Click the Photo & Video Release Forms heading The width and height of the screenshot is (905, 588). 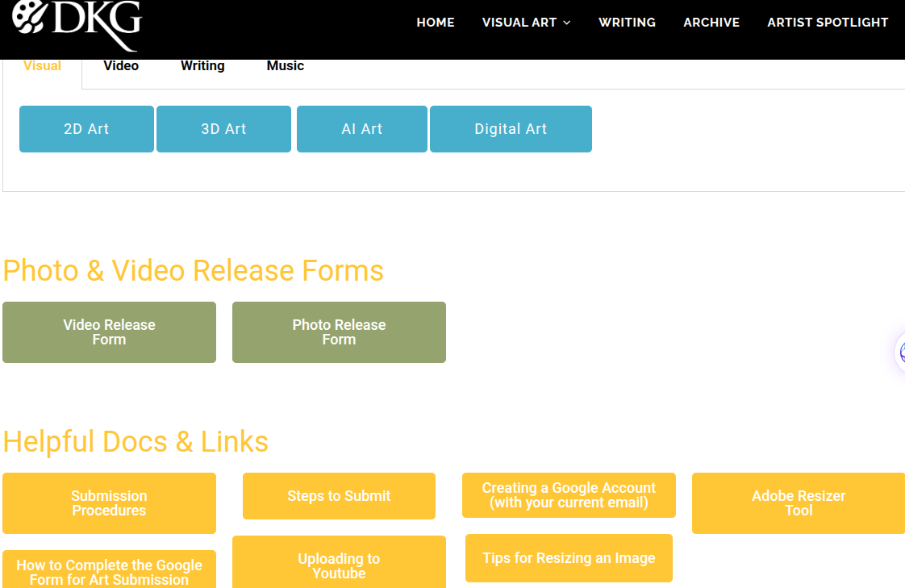(x=194, y=271)
